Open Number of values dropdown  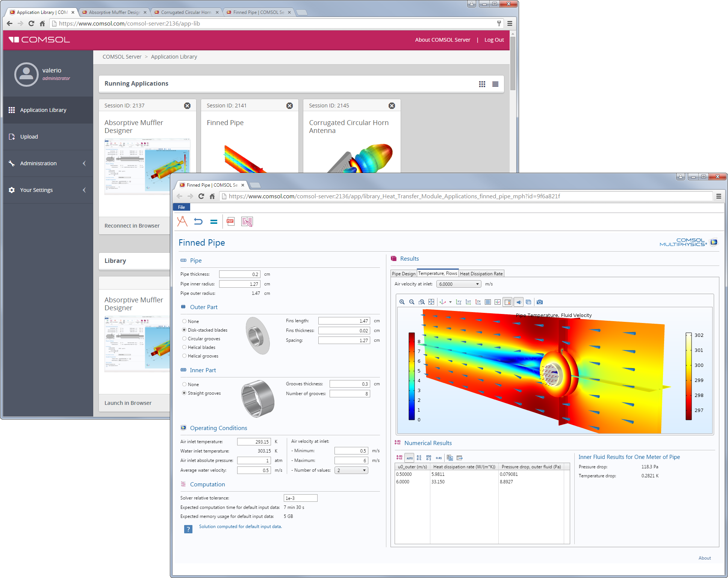[351, 470]
